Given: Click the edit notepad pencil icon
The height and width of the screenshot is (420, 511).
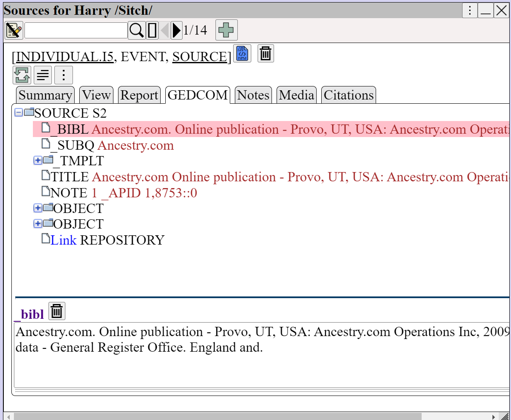Looking at the screenshot, I should [13, 30].
